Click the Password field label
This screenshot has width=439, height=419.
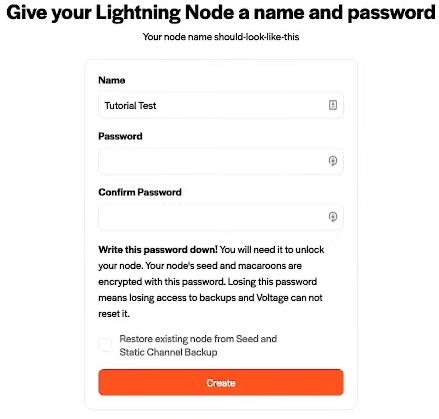[x=120, y=136]
